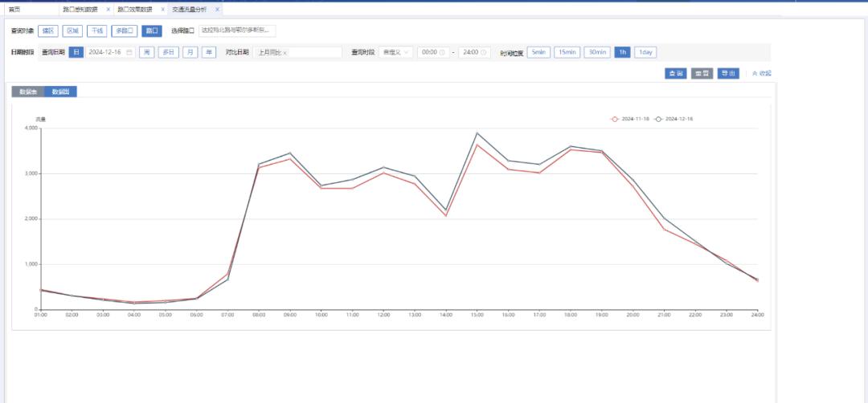Screen dimensions: 868x403
Task: Open the 选择路口 intersection selector
Action: coord(237,31)
